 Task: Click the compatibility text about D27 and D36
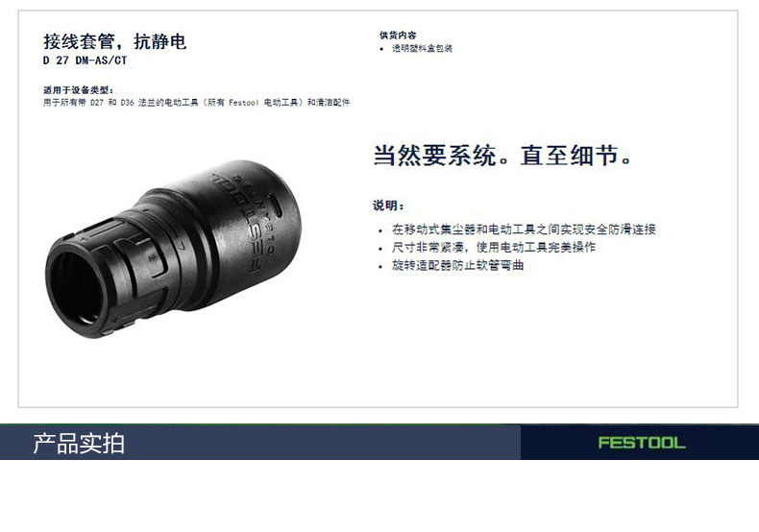tap(196, 103)
